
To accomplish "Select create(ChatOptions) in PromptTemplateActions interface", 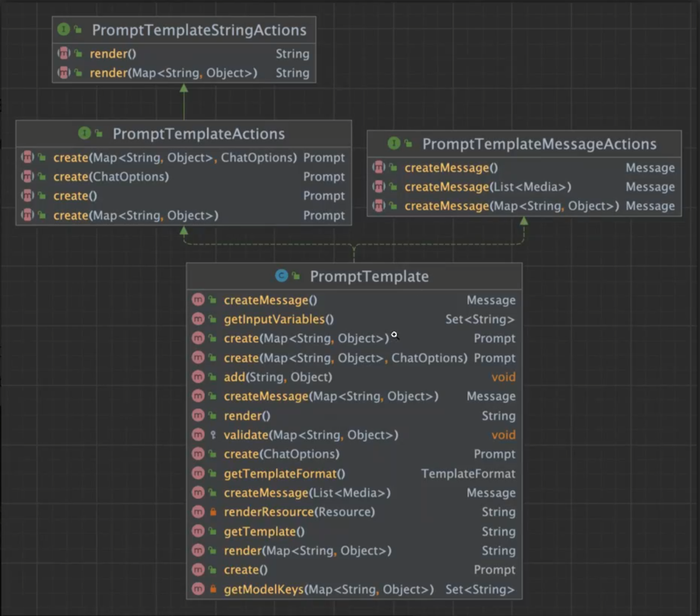I will 111,177.
